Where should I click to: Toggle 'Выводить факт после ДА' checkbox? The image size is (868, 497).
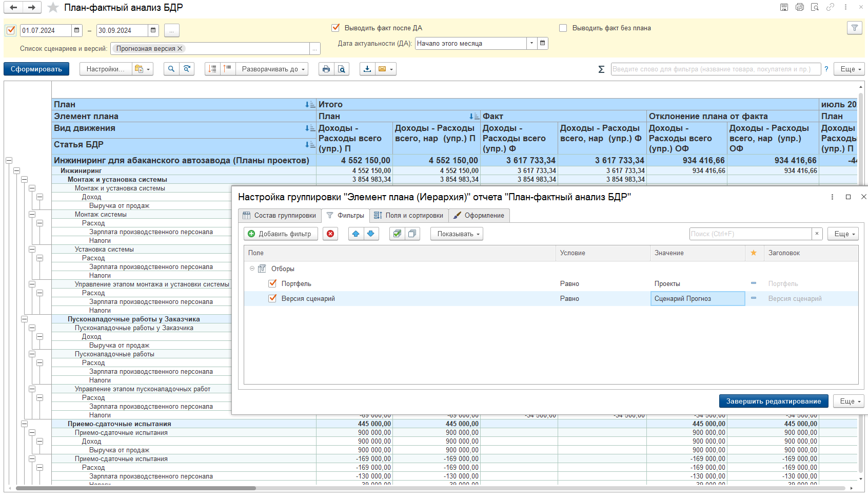pos(336,28)
